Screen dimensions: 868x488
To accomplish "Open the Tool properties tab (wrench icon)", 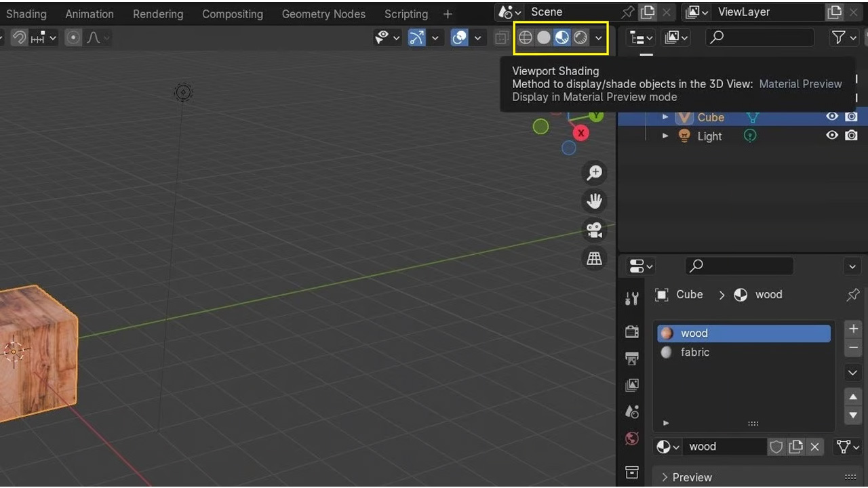I will click(632, 298).
